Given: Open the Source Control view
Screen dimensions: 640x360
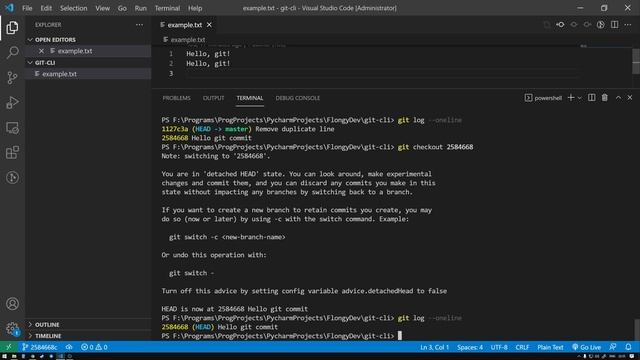Looking at the screenshot, I should (x=12, y=78).
